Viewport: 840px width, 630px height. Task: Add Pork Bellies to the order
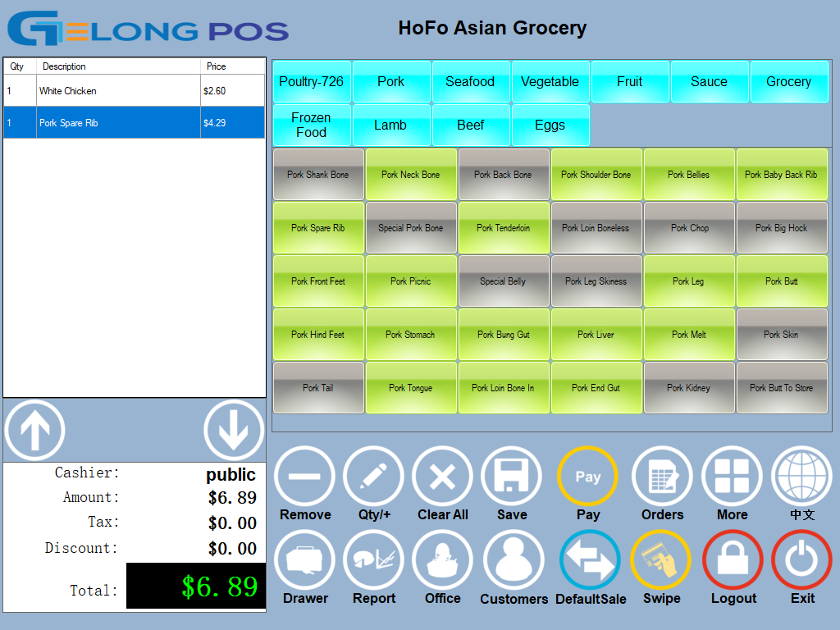click(688, 175)
